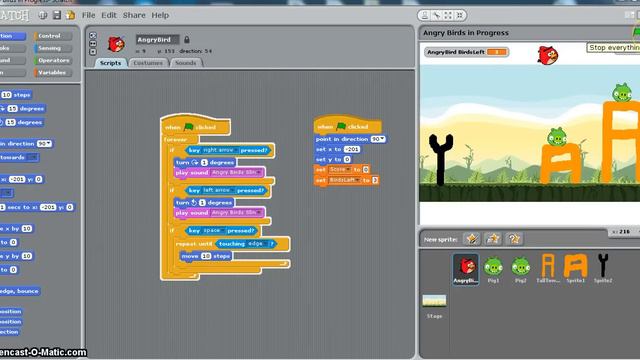Show the Variables blocks category
The image size is (640, 360).
point(53,73)
